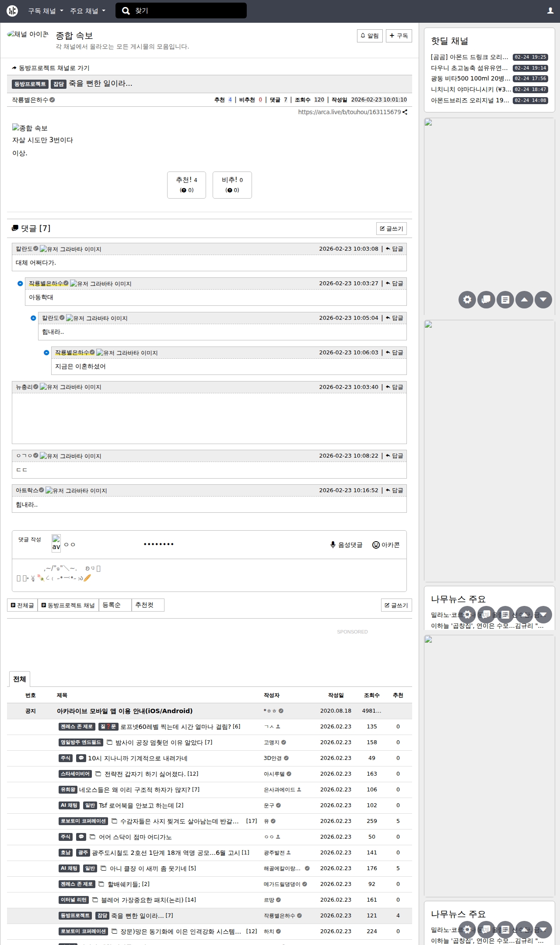Click the broken 종합 속보 image in post body

tap(30, 128)
